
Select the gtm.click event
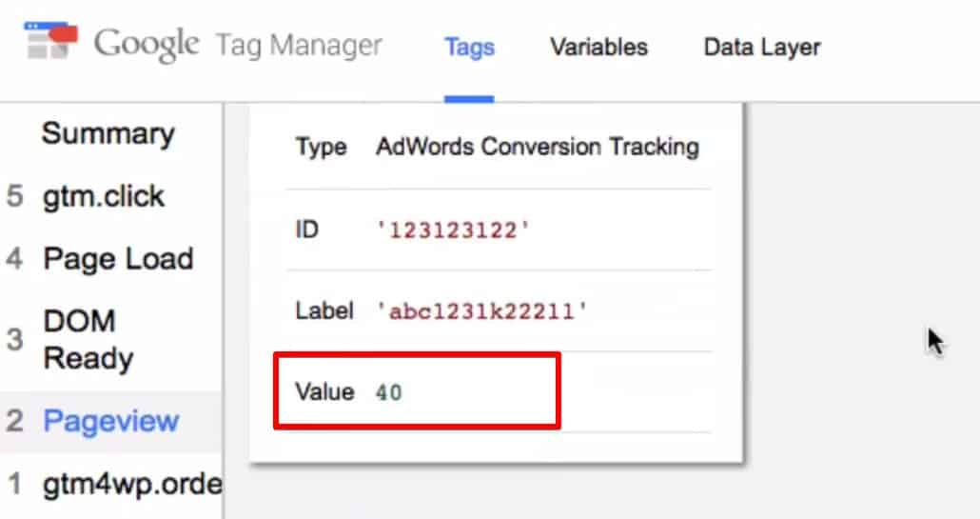(104, 196)
